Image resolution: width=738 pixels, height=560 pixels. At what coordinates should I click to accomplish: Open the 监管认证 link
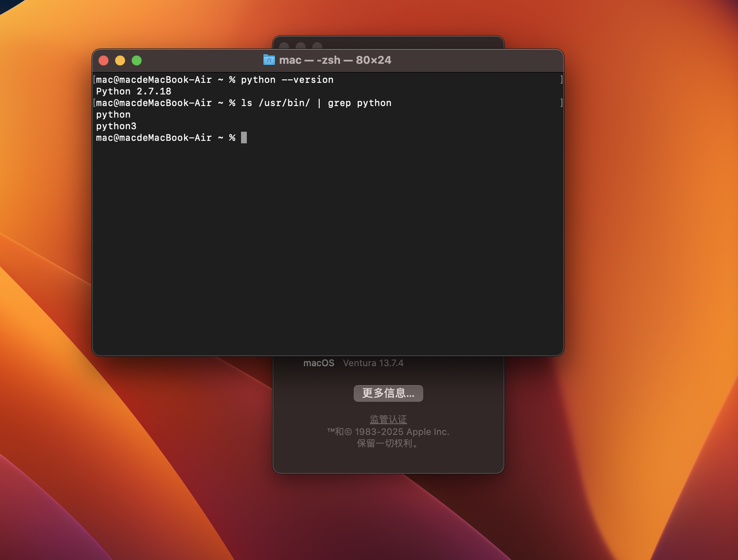click(x=388, y=419)
